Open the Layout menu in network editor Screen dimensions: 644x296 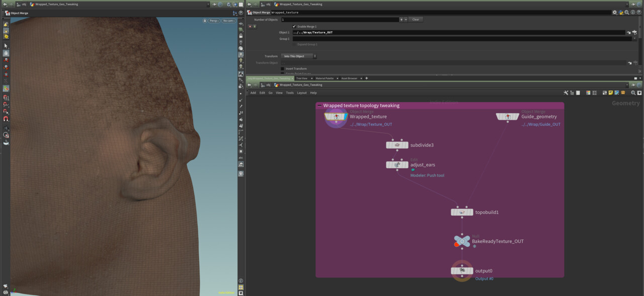[x=302, y=93]
